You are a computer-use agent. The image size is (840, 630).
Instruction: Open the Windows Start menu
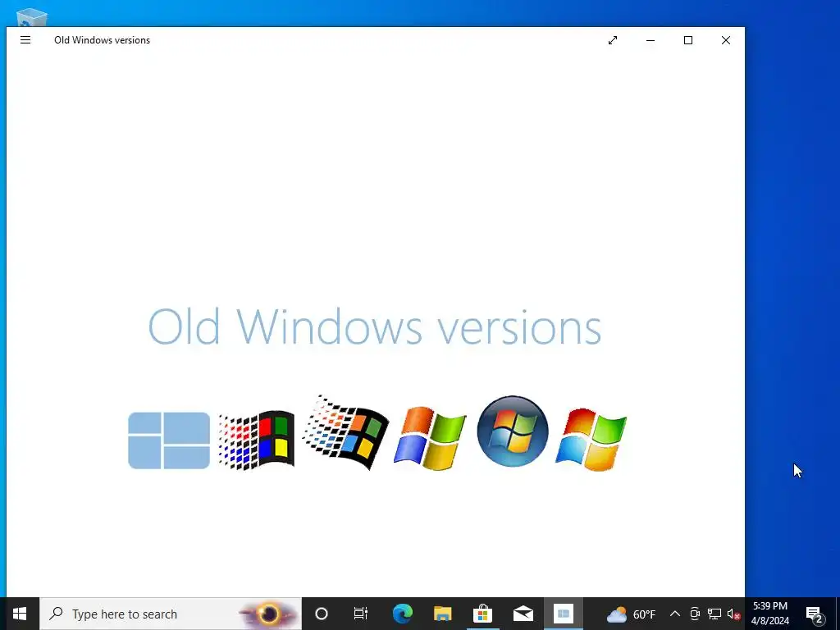20,614
